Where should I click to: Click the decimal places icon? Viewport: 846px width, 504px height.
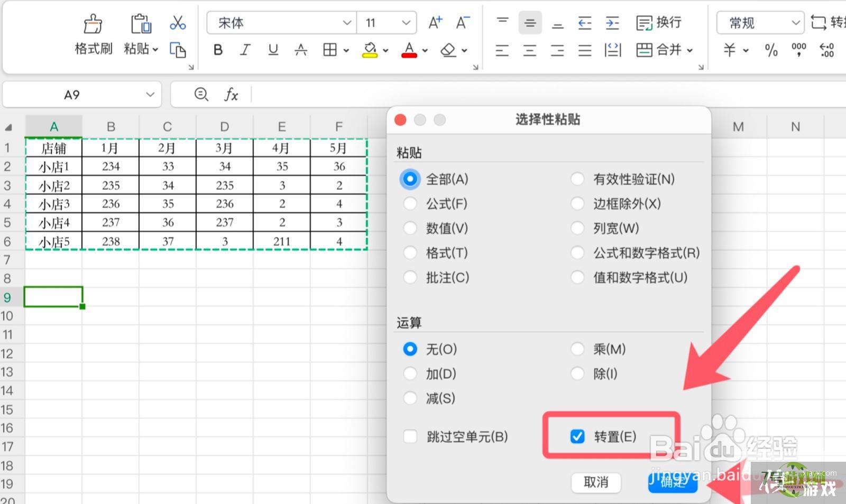click(x=826, y=50)
